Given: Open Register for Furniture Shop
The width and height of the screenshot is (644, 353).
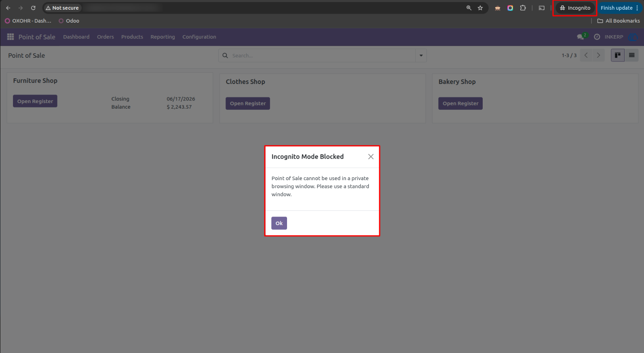Looking at the screenshot, I should pos(35,101).
